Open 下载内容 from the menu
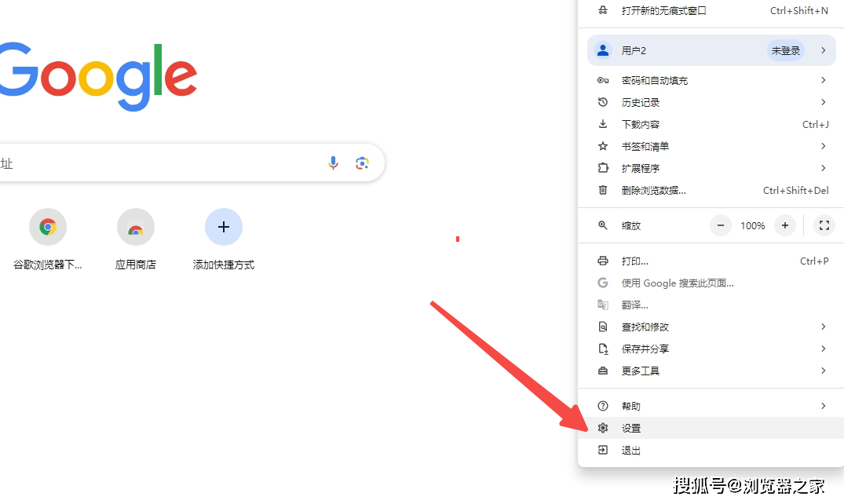The width and height of the screenshot is (844, 504). 711,124
